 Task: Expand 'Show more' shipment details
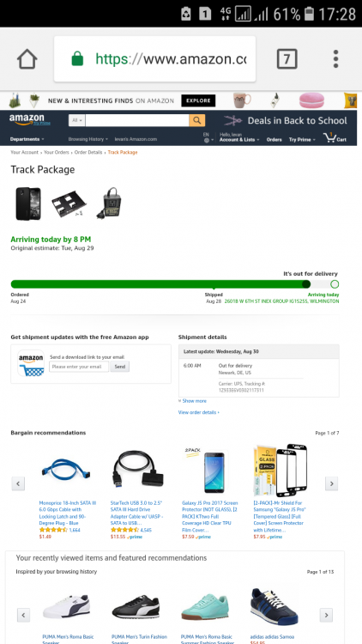[x=192, y=401]
